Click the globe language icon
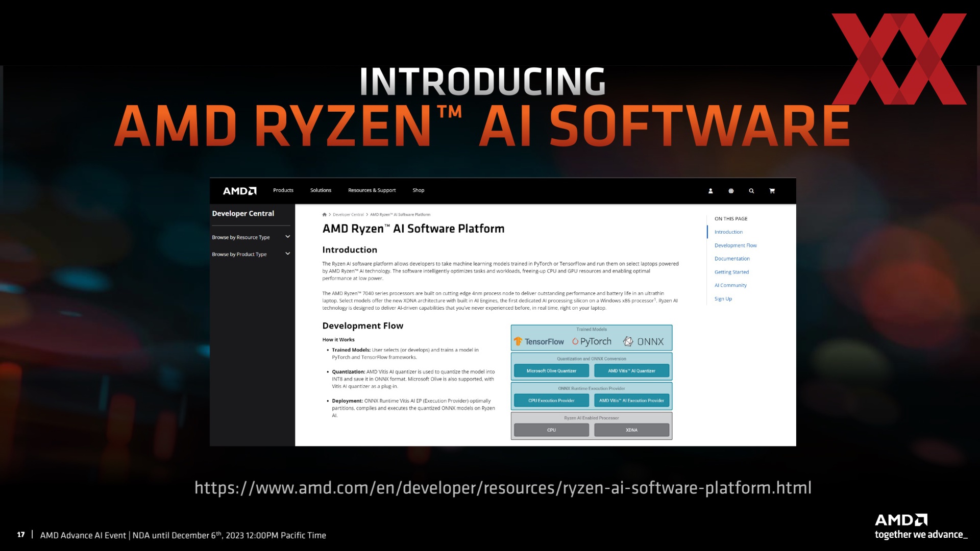Image resolution: width=980 pixels, height=551 pixels. click(731, 191)
